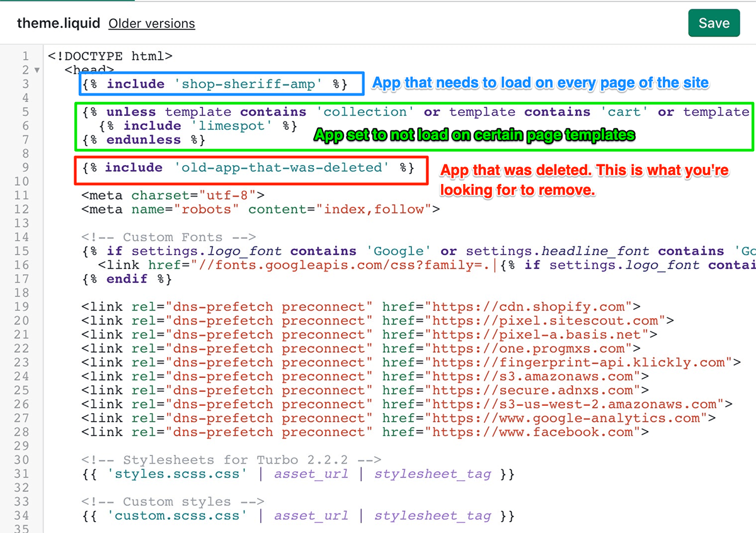
Task: Click line number 9 in the gutter
Action: (x=25, y=168)
